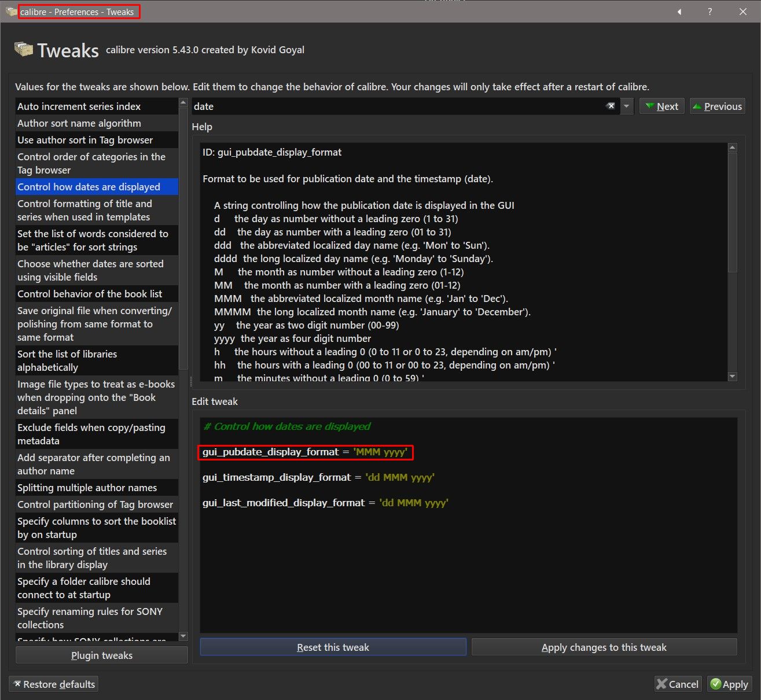Select 'Control formatting of title and series' tweak

pos(97,211)
